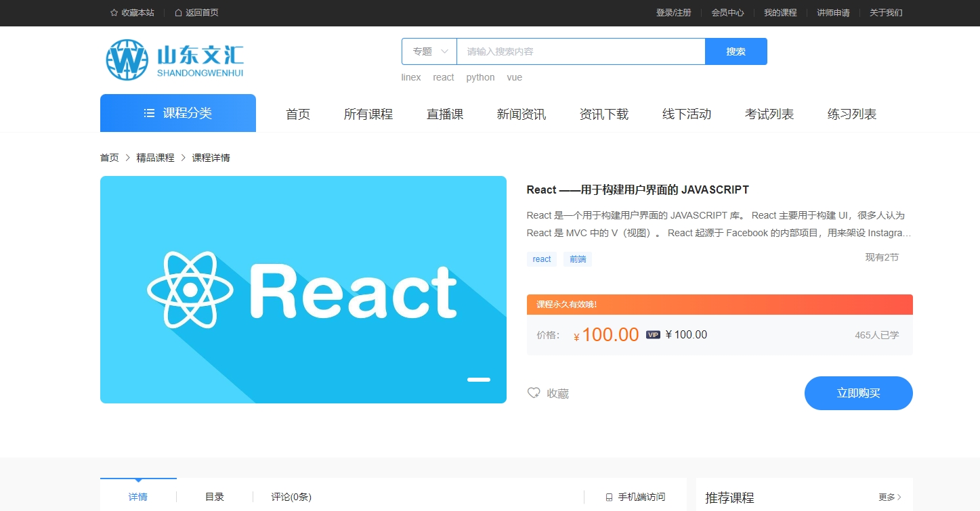Open the 专题 search category dropdown
Viewport: 980px width, 511px height.
429,51
